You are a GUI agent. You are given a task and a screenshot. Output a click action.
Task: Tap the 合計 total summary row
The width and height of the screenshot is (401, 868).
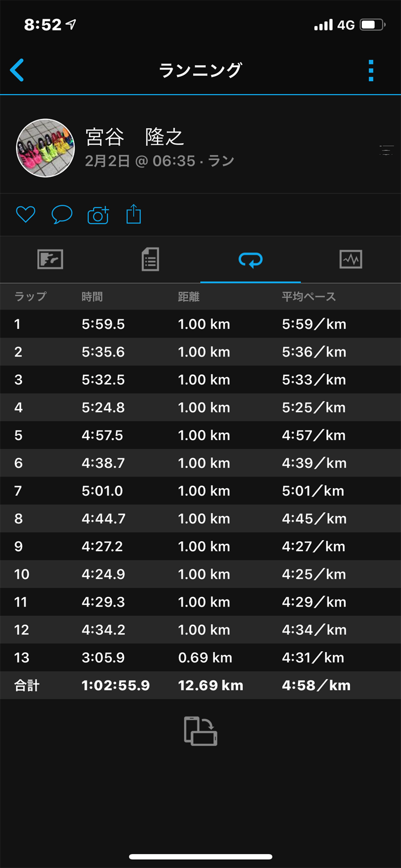coord(200,686)
